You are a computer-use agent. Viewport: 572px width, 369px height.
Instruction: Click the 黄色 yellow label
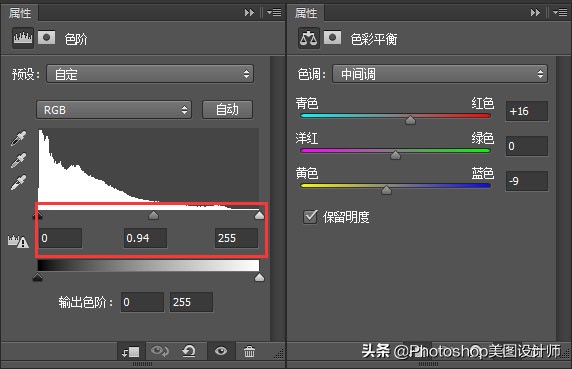pos(307,173)
